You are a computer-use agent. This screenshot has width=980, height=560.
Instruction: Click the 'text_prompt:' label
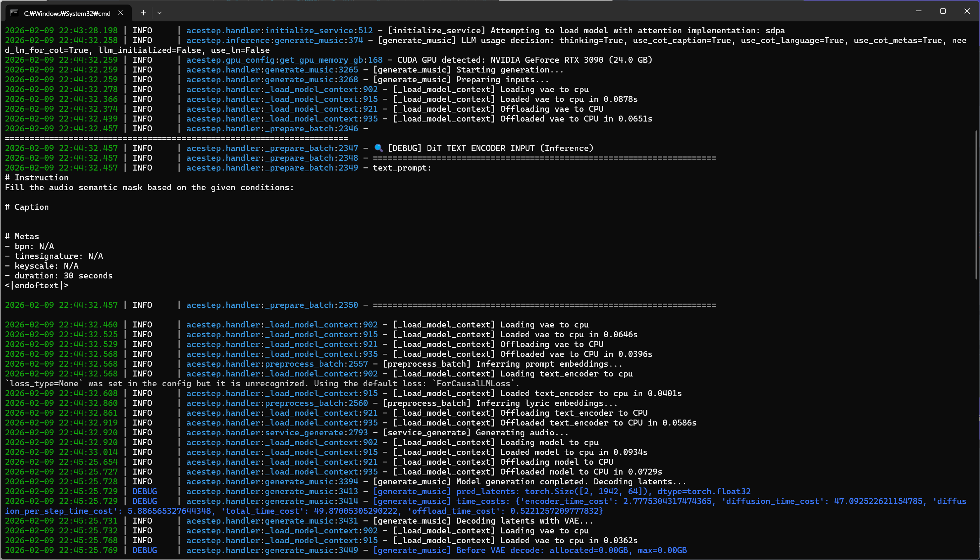pos(402,168)
